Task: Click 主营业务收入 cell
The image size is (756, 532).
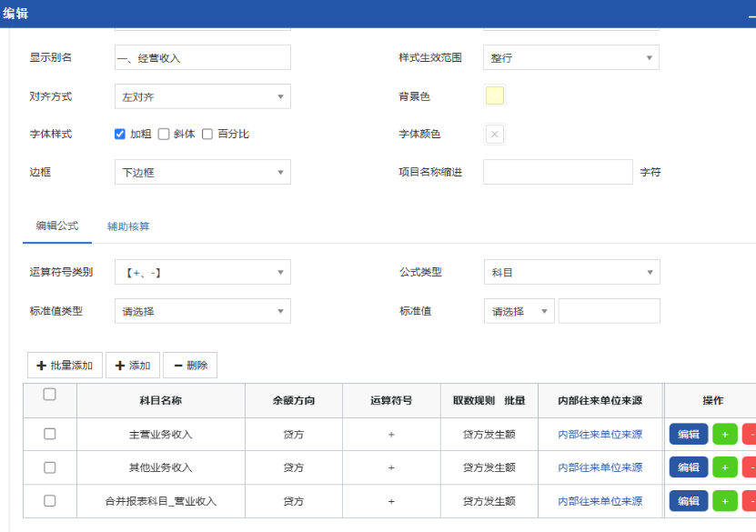Action: click(x=160, y=434)
